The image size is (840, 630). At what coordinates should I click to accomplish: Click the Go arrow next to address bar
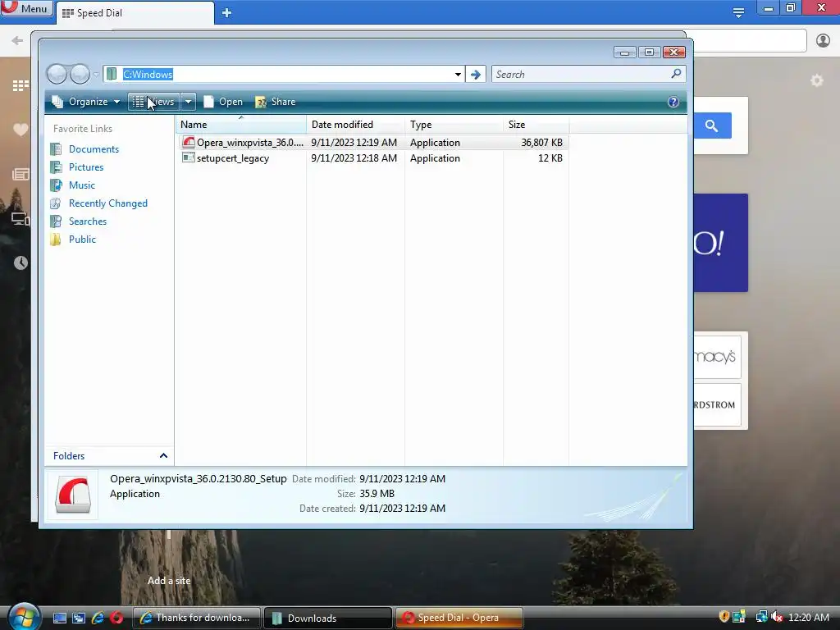(476, 75)
